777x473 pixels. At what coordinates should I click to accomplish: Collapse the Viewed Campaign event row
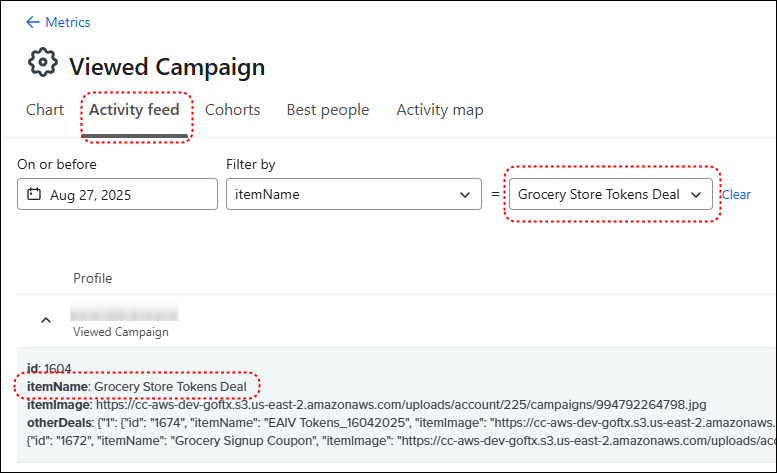(x=44, y=320)
